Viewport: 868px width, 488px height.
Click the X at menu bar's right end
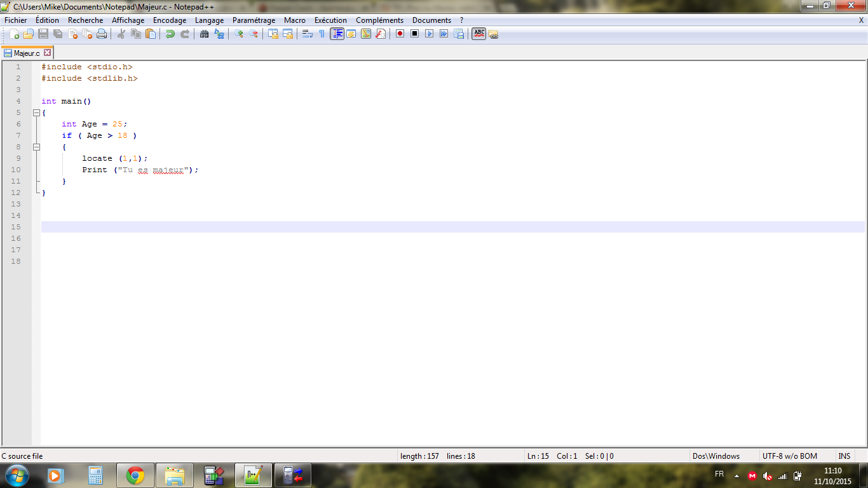coord(861,20)
